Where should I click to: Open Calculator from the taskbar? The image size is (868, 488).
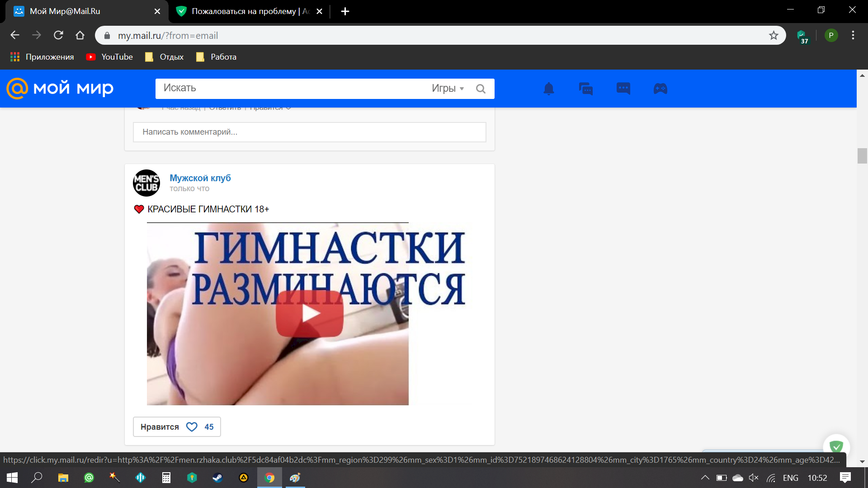click(x=166, y=478)
